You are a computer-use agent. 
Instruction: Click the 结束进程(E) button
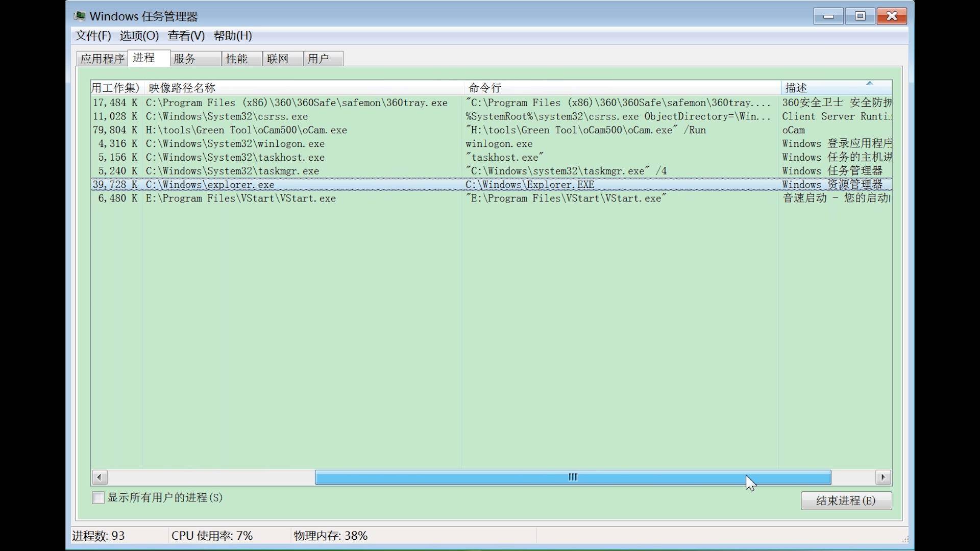click(x=846, y=500)
